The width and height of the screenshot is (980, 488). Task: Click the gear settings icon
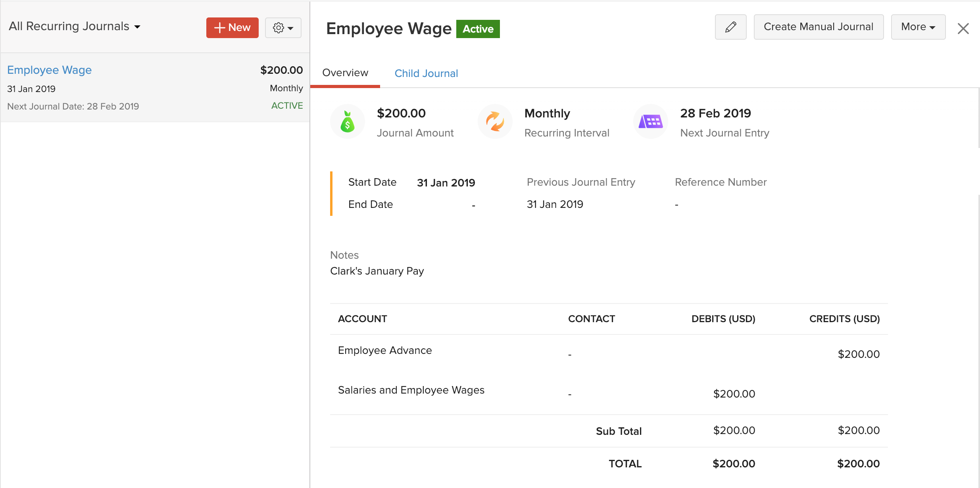tap(279, 28)
